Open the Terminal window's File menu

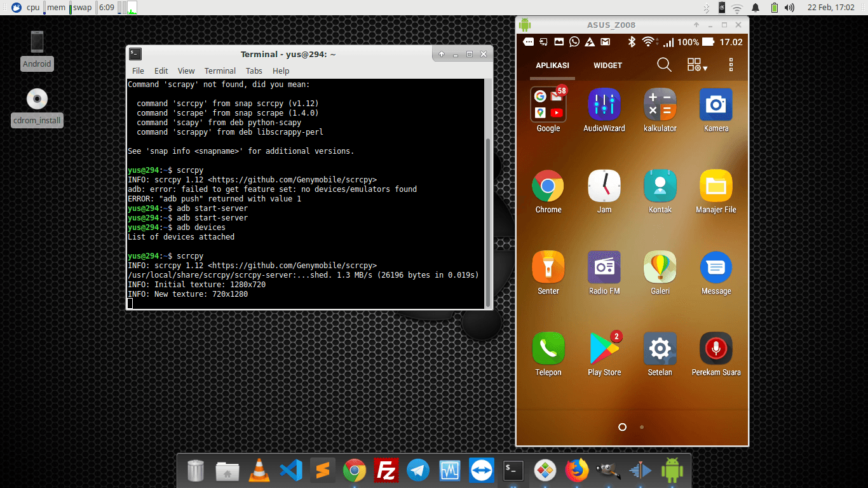click(138, 71)
